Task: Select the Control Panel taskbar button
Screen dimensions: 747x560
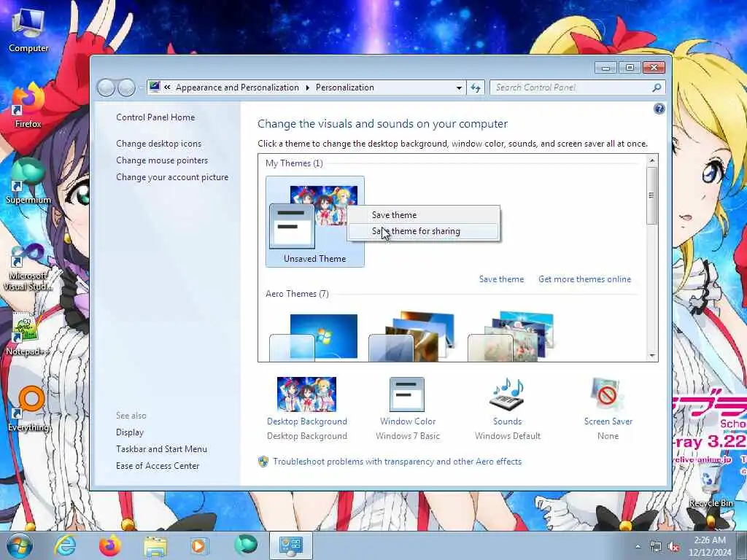Action: tap(290, 545)
